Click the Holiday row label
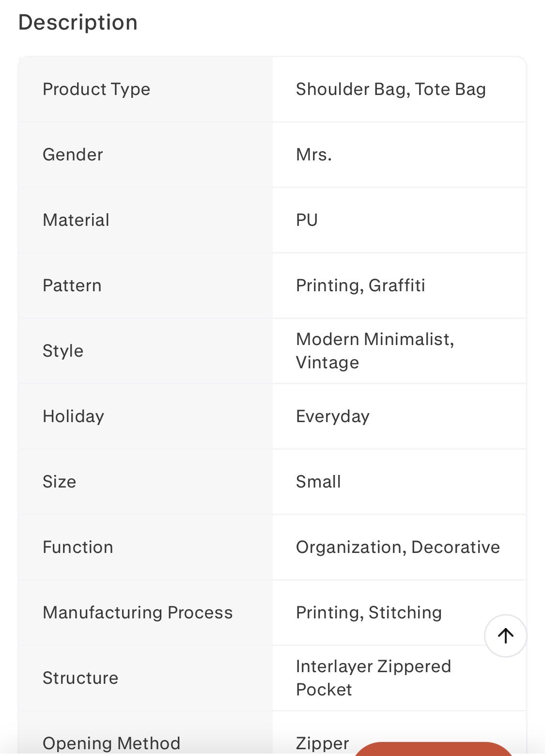545x756 pixels. (73, 416)
